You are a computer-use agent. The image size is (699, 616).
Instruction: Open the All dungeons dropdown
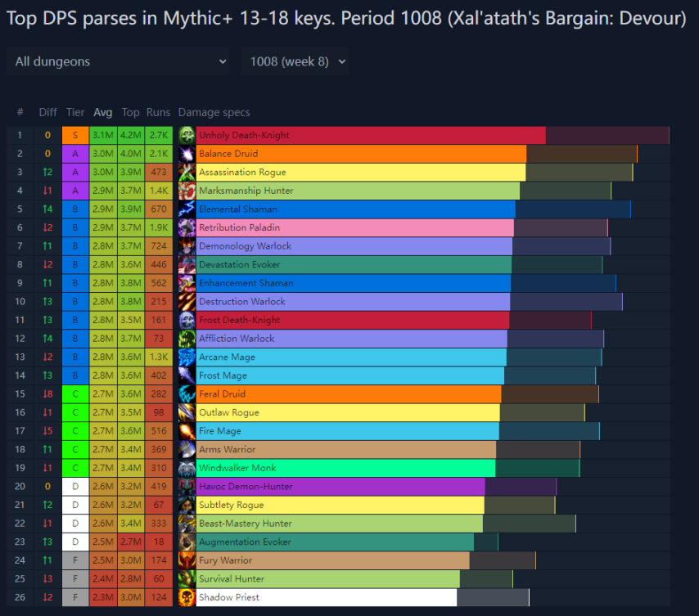point(120,61)
